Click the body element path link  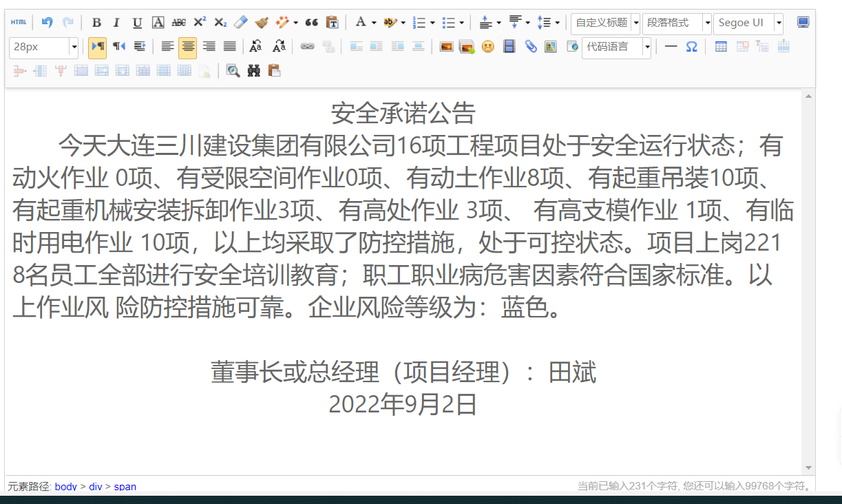[66, 486]
